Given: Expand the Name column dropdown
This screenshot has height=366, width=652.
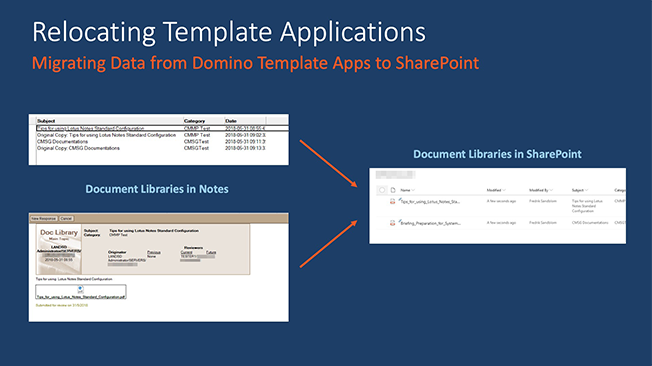Looking at the screenshot, I should pos(413,190).
